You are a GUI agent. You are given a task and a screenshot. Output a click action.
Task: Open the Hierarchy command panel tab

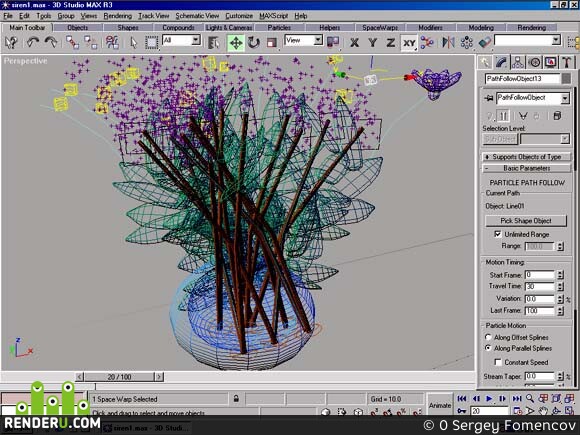coord(517,62)
